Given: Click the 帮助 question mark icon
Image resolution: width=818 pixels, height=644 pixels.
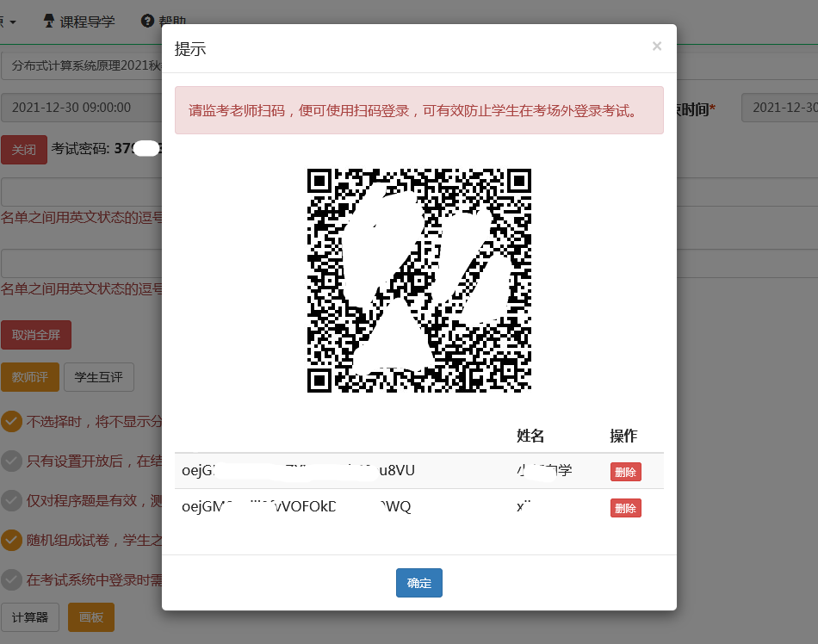Looking at the screenshot, I should [x=147, y=21].
